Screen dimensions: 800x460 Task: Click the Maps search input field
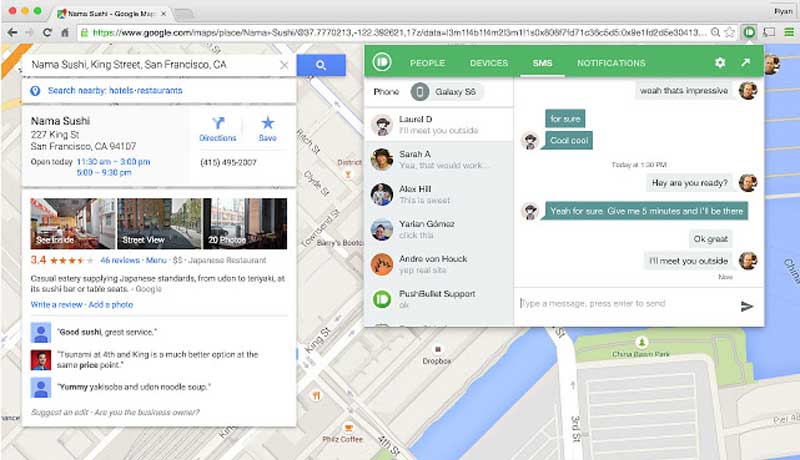pos(151,65)
